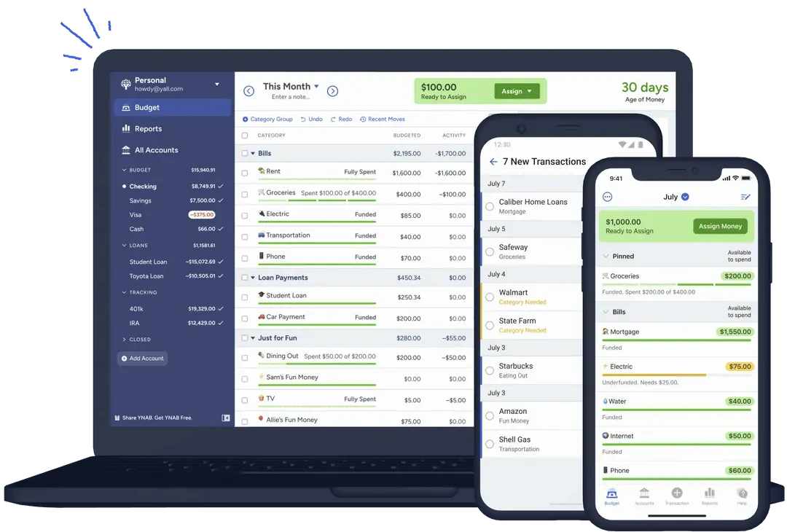Tap the Assign Money button
The width and height of the screenshot is (787, 532).
720,227
